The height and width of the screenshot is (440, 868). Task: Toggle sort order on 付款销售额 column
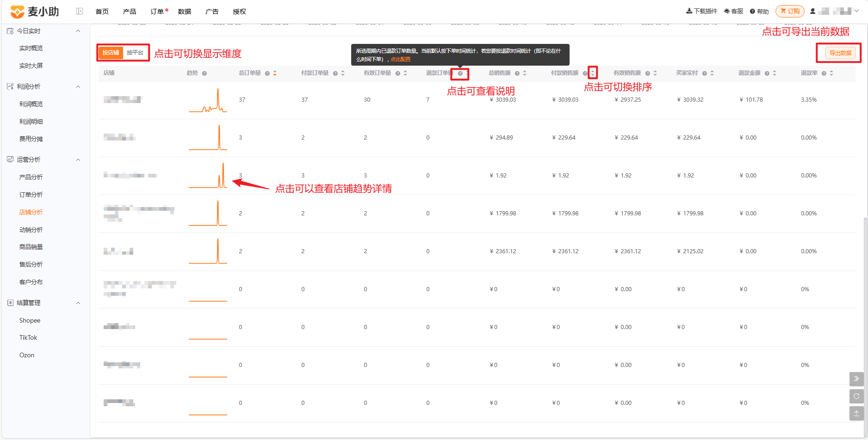click(x=593, y=73)
